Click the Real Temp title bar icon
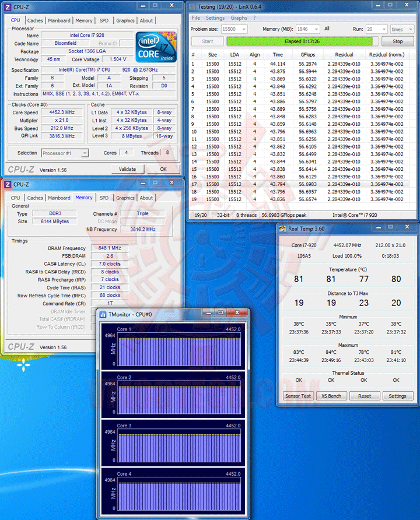Viewport: 420px width, 520px height. coord(282,229)
